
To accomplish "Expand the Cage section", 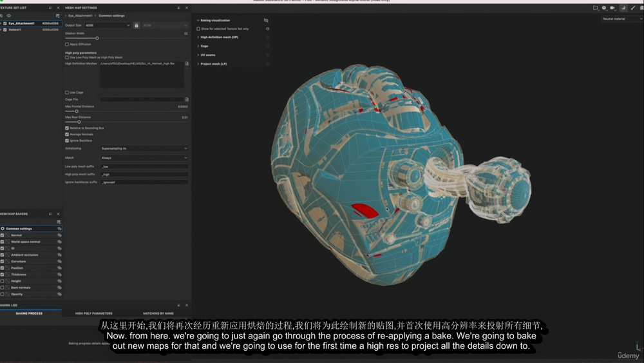I will pyautogui.click(x=198, y=46).
